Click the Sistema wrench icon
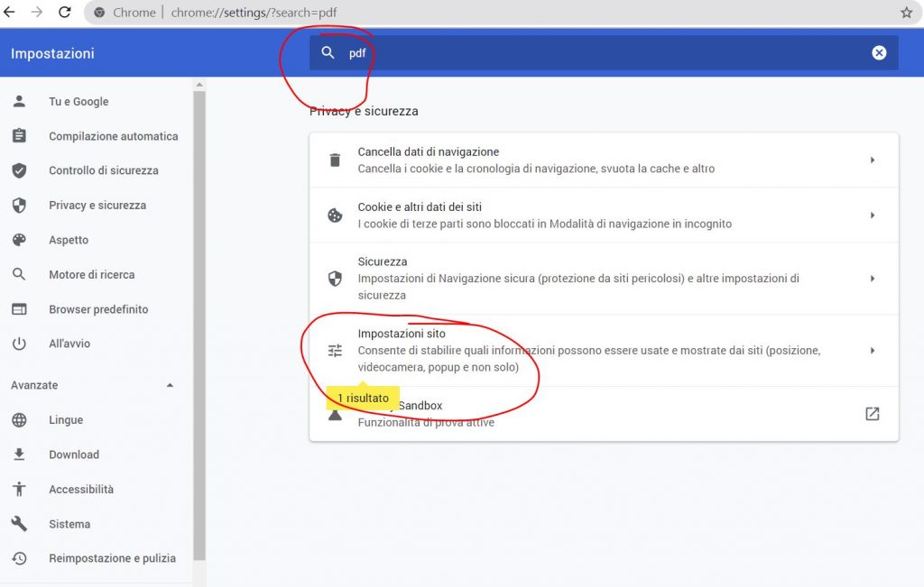This screenshot has height=587, width=924. point(19,524)
